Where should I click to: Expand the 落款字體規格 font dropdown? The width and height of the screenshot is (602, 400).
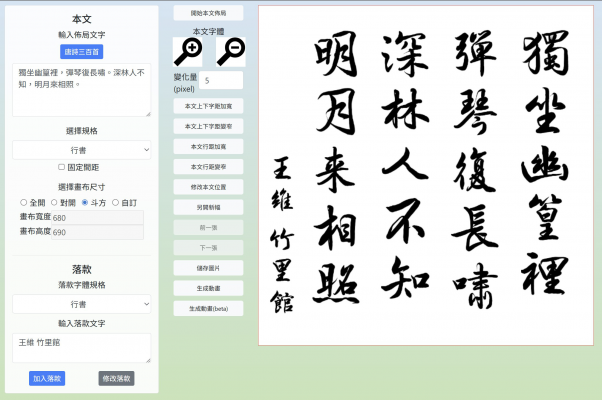(81, 303)
